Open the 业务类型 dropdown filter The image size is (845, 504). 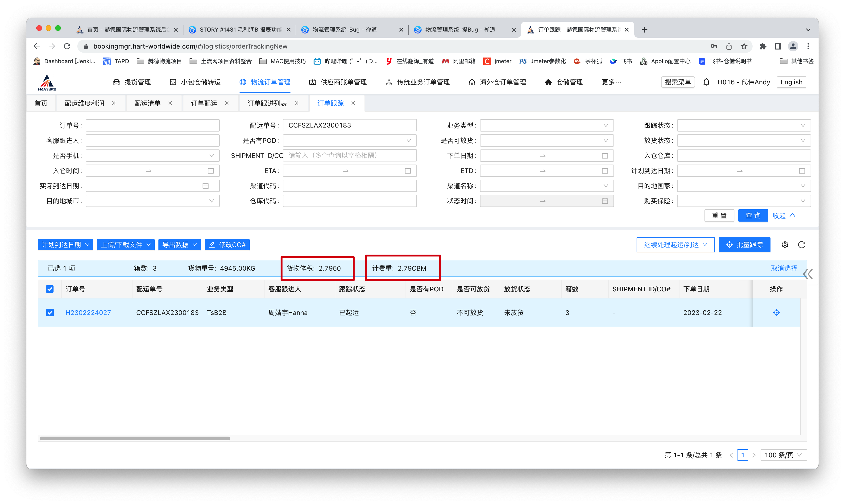pos(547,125)
